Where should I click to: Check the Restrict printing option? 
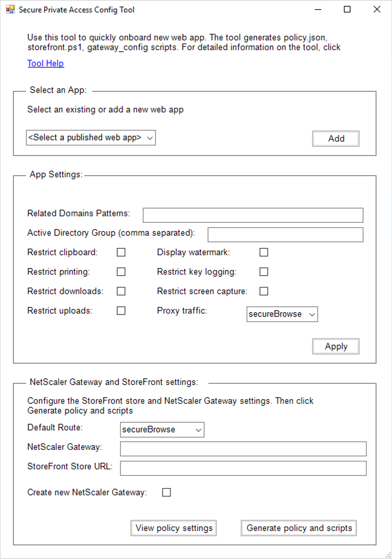(x=121, y=272)
